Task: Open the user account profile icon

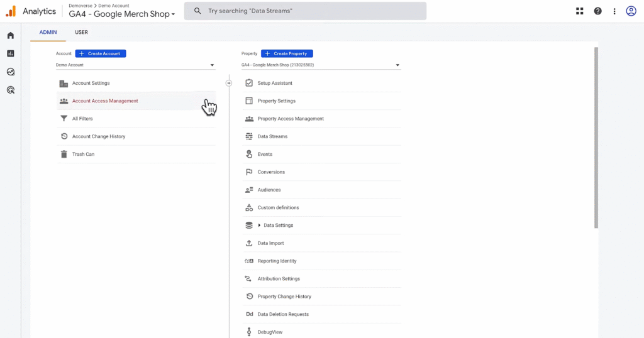Action: pyautogui.click(x=631, y=11)
